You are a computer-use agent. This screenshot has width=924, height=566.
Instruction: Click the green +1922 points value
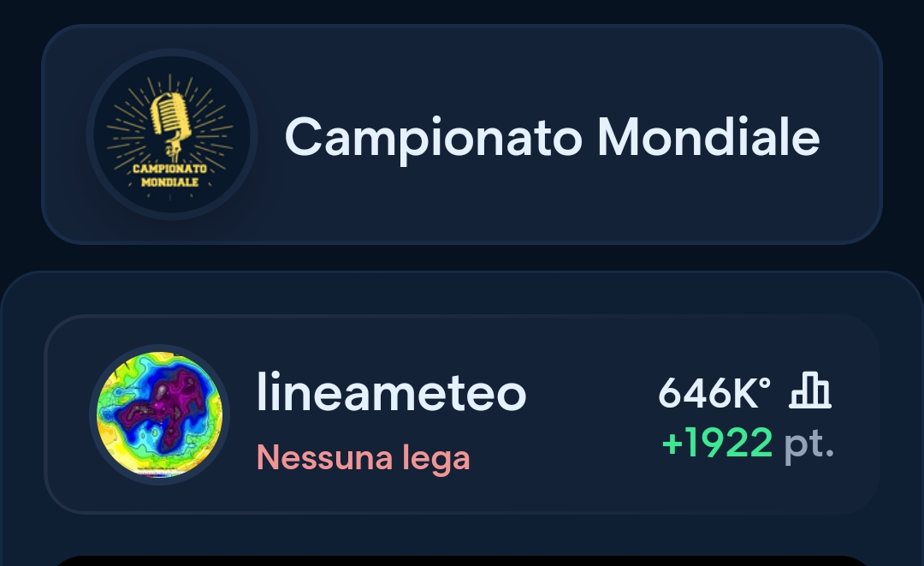(x=717, y=444)
